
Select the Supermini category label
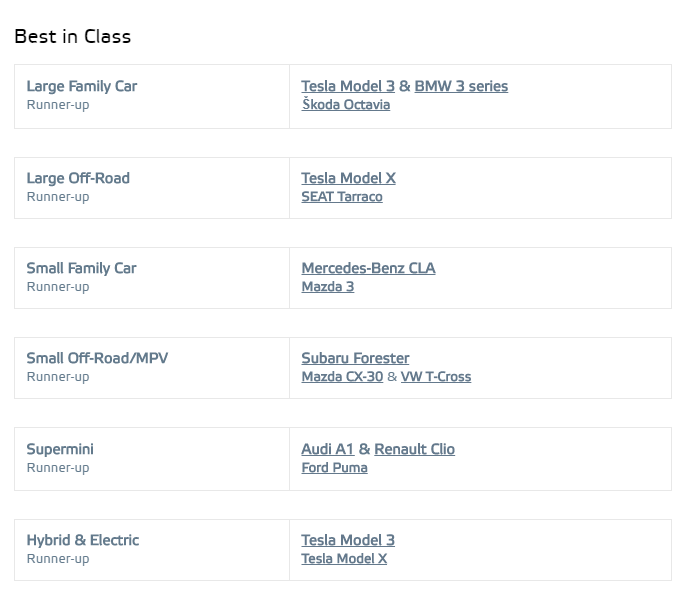click(x=60, y=449)
